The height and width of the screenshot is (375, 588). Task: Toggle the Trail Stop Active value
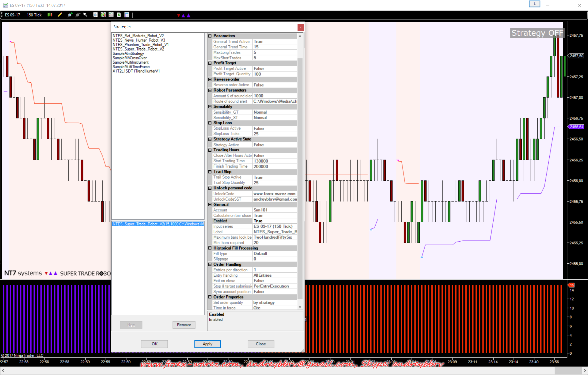tap(275, 177)
